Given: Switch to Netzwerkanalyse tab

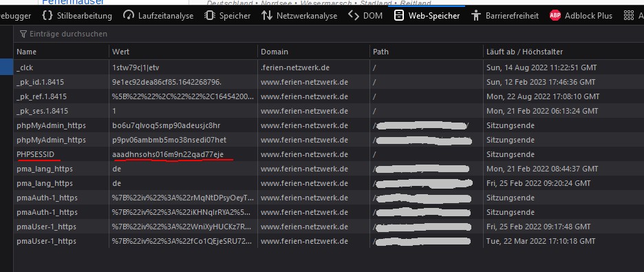Looking at the screenshot, I should pyautogui.click(x=299, y=16).
